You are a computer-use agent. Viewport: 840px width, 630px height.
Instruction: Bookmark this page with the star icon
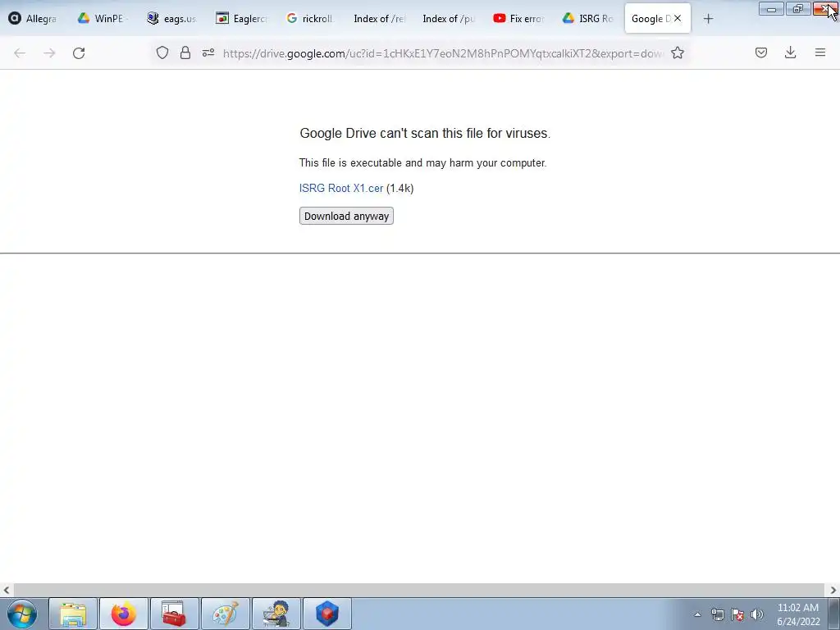pyautogui.click(x=677, y=52)
